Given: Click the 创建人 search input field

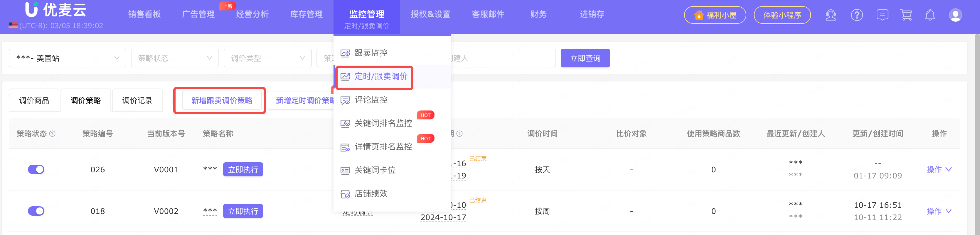Looking at the screenshot, I should pyautogui.click(x=503, y=58).
